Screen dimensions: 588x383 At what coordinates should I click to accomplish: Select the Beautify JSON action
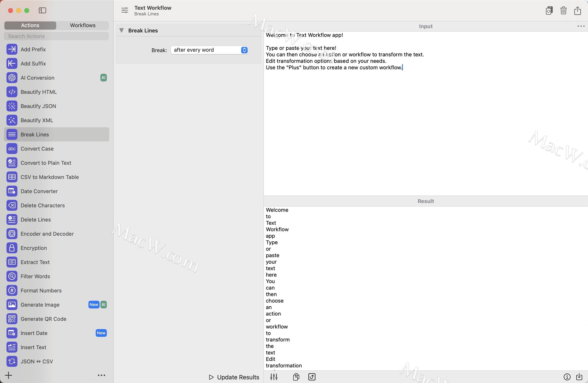coord(57,106)
